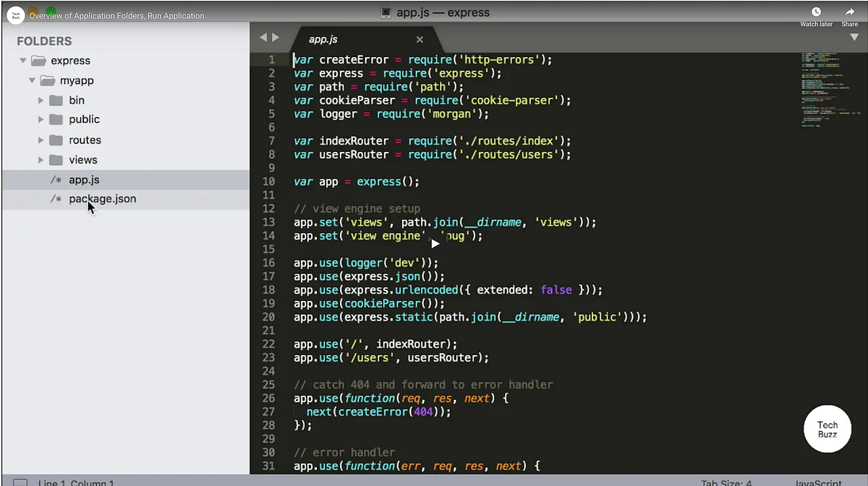Toggle the sidebar using status bar panel icon

point(20,482)
